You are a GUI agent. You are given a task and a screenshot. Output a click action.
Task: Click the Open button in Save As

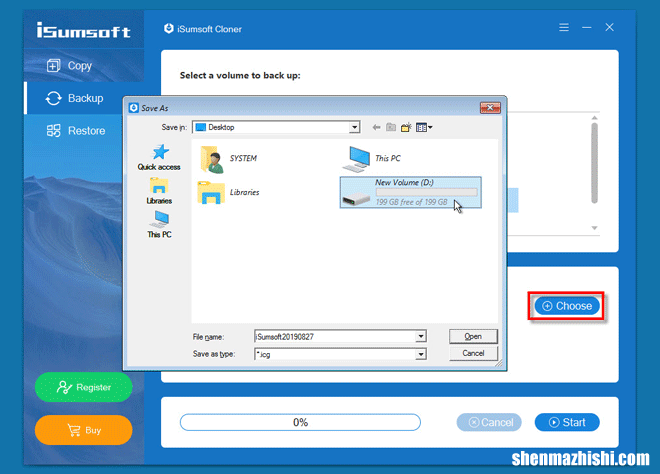click(473, 336)
